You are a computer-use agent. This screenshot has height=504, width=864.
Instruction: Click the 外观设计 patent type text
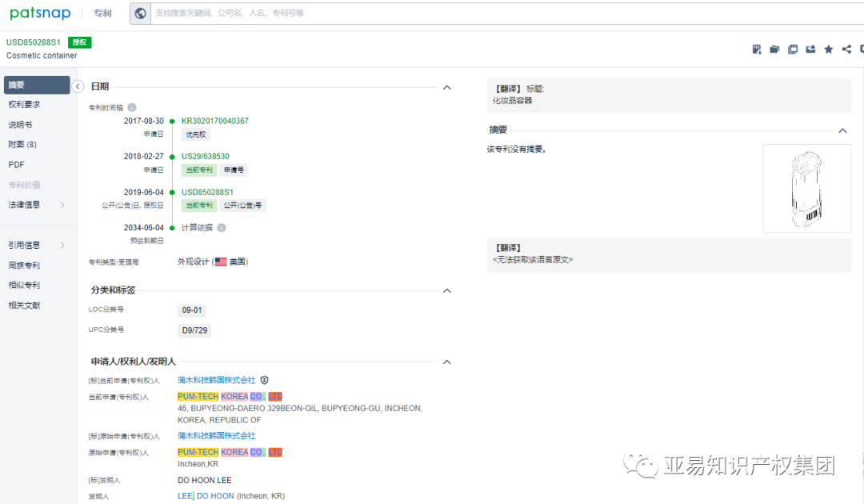click(x=194, y=262)
